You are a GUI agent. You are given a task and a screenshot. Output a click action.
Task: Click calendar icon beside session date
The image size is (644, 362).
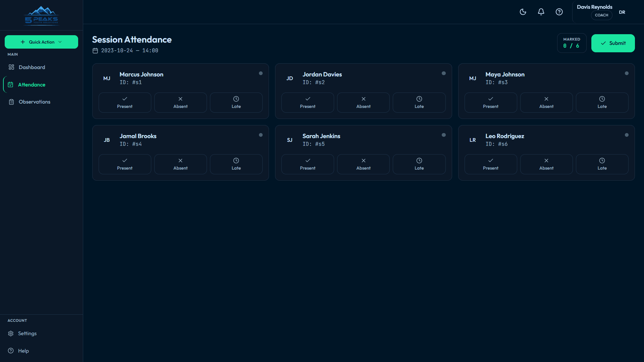point(95,51)
